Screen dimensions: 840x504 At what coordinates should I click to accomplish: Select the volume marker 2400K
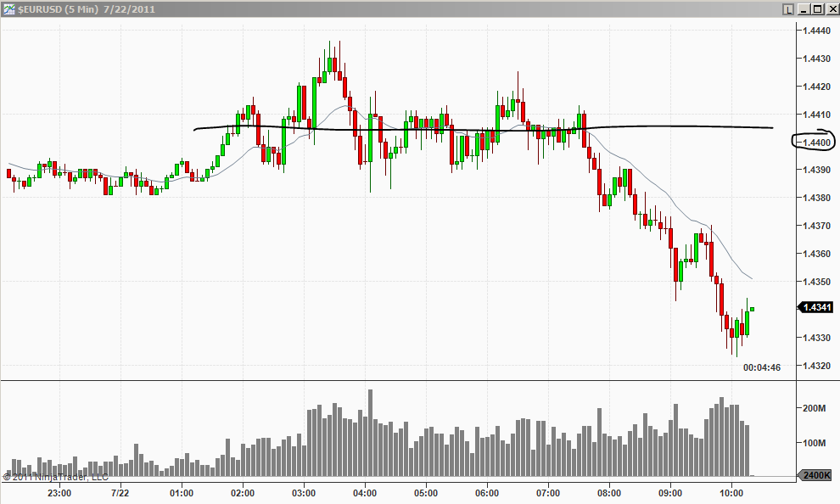click(815, 475)
